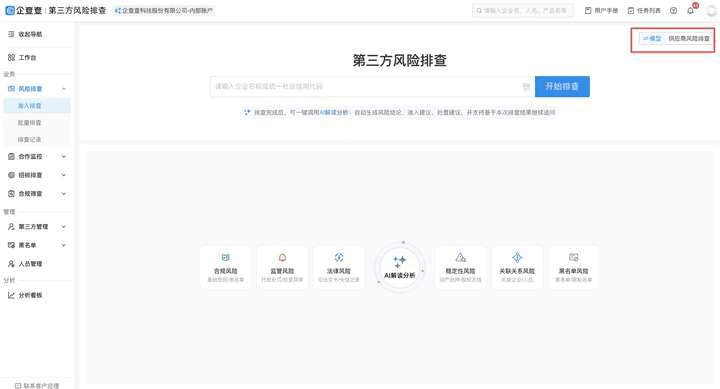Expand the 合作监控 menu chevron

(x=64, y=157)
